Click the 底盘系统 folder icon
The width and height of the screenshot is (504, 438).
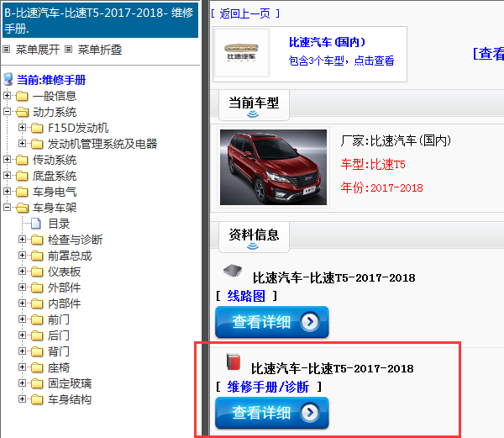22,176
